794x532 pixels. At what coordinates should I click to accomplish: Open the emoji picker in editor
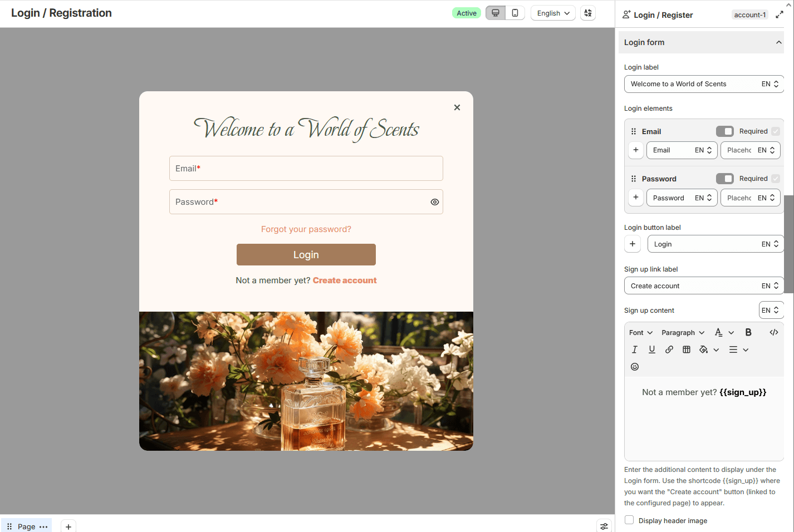pyautogui.click(x=635, y=367)
